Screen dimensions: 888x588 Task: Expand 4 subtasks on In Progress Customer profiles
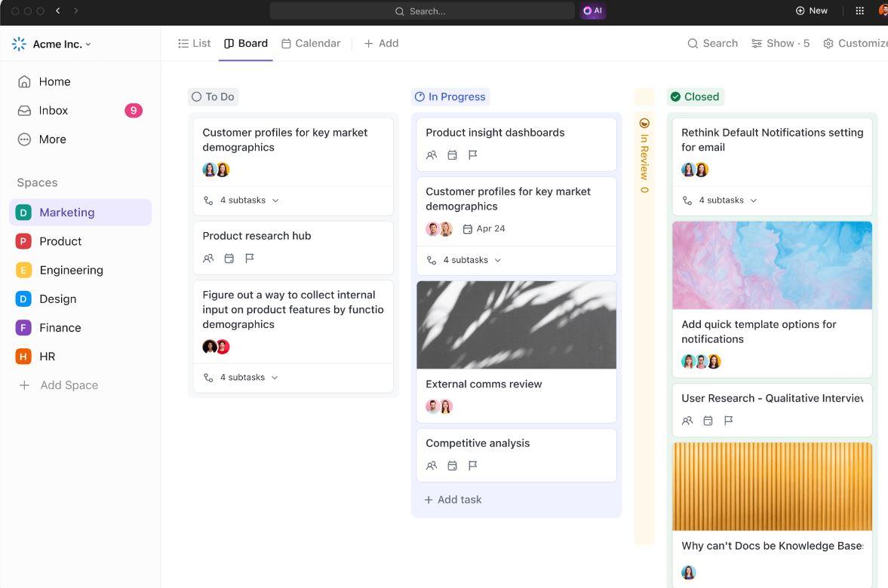[x=465, y=260]
